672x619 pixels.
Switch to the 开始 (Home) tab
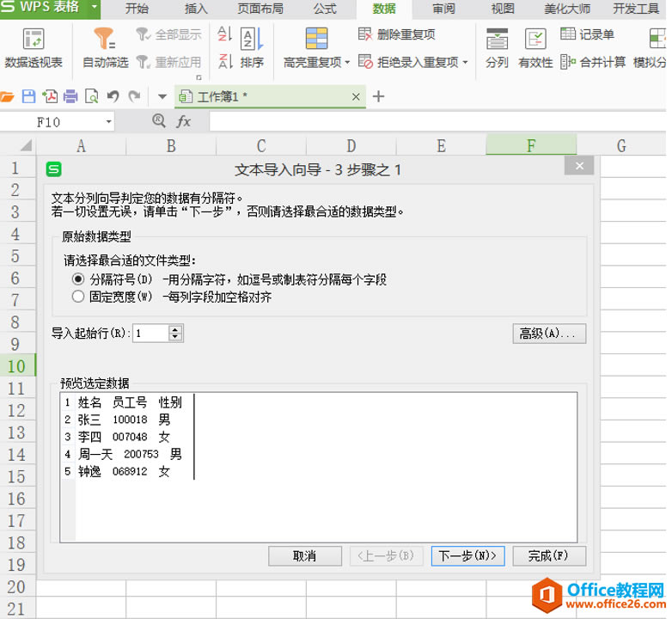click(x=137, y=9)
